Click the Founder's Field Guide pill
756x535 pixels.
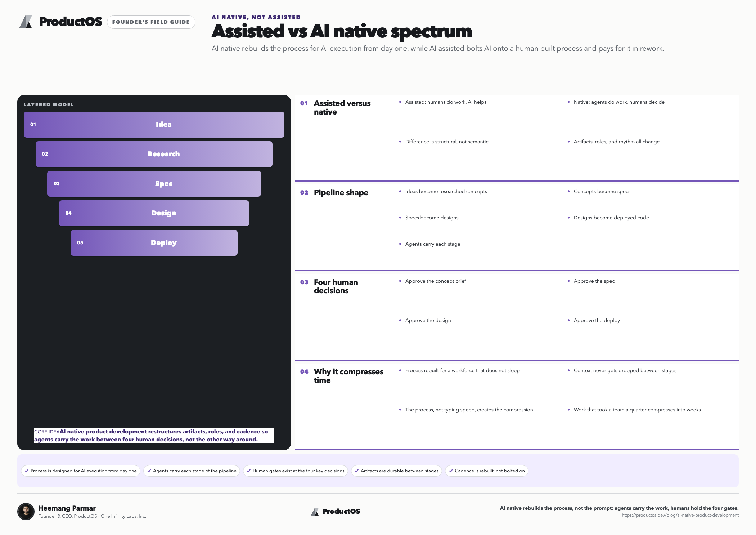pos(151,22)
